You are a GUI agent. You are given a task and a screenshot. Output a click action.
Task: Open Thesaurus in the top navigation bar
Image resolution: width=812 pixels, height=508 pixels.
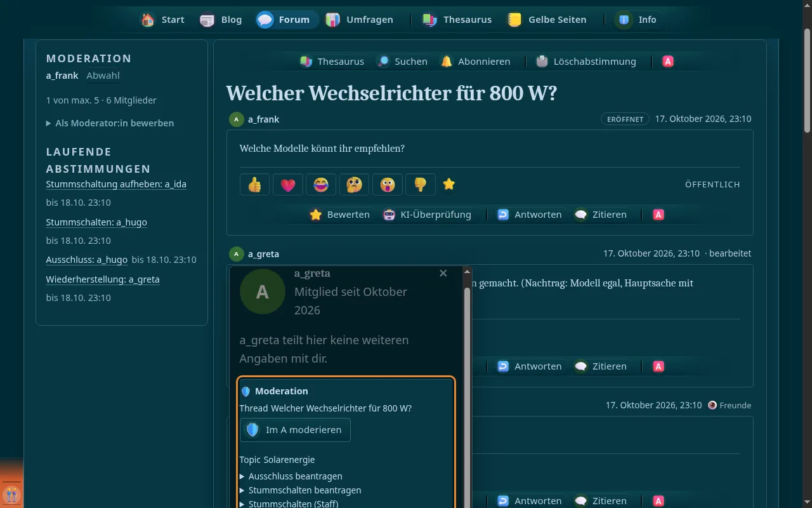tap(457, 20)
